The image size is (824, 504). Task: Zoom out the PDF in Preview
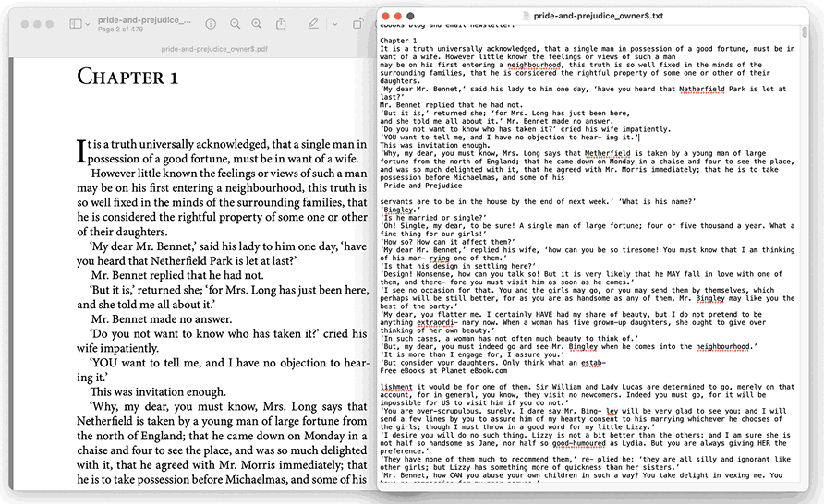(235, 24)
